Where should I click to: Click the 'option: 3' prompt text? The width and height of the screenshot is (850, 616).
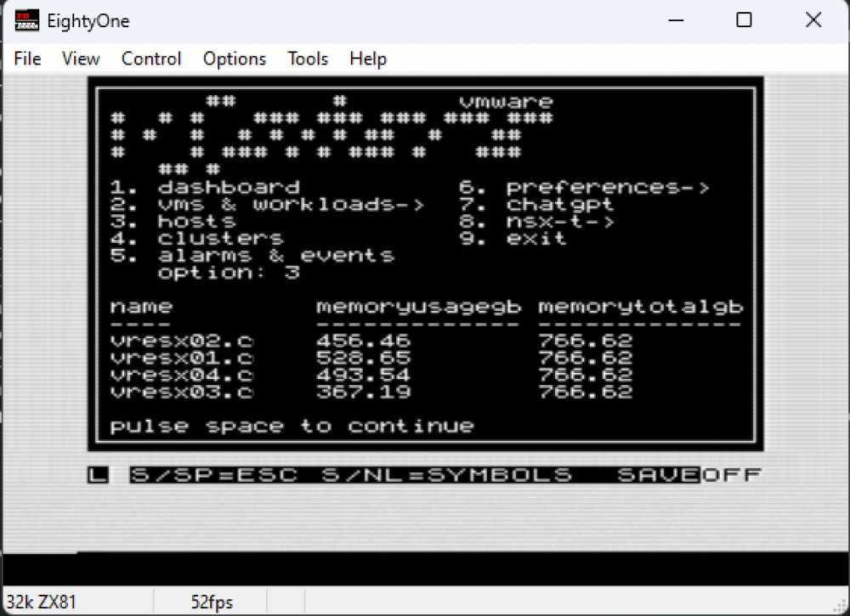229,273
